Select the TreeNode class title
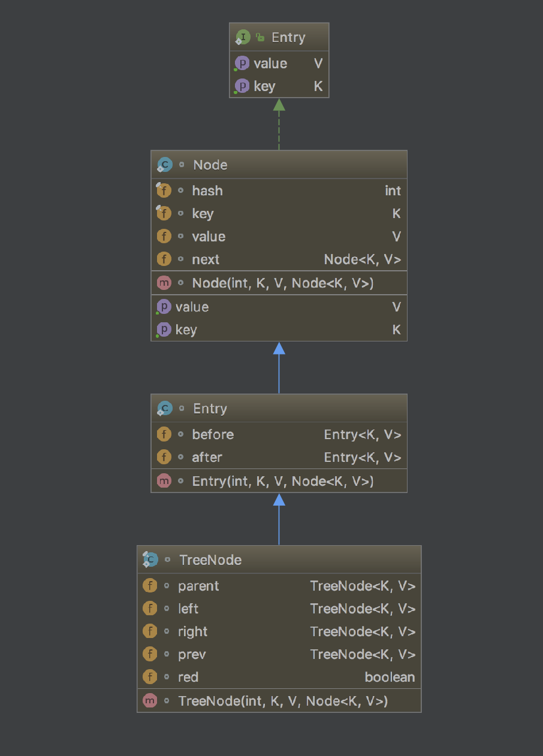 (210, 560)
